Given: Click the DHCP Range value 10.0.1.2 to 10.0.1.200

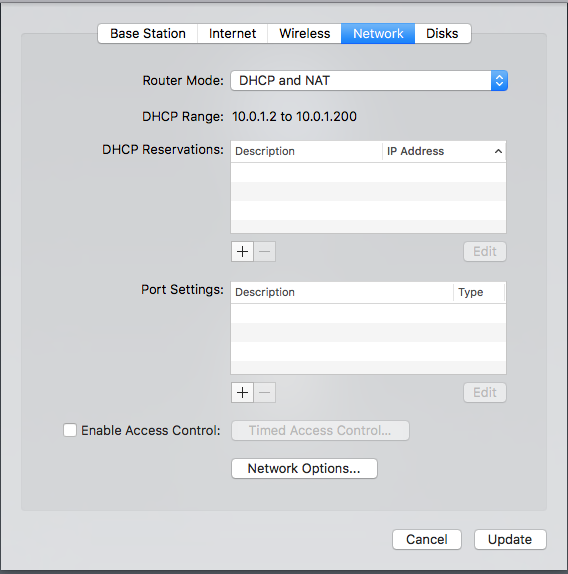Looking at the screenshot, I should pyautogui.click(x=294, y=116).
